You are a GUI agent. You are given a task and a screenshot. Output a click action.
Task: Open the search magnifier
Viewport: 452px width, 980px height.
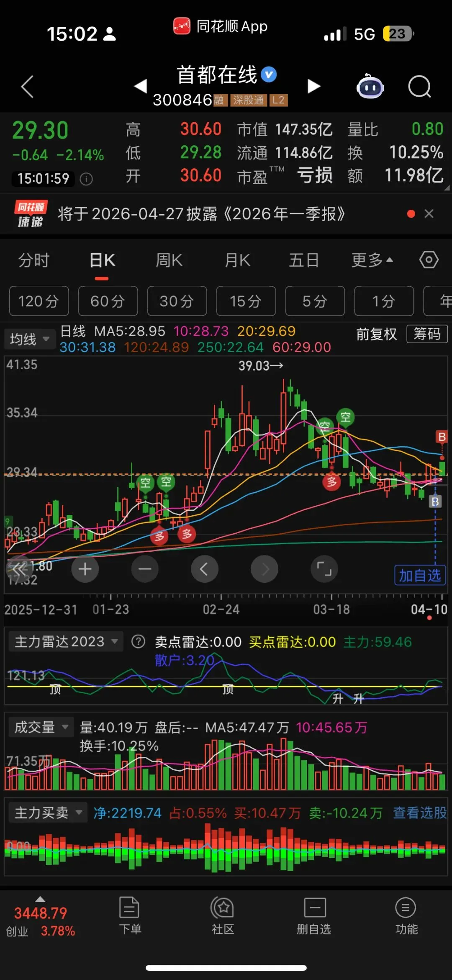tap(419, 87)
